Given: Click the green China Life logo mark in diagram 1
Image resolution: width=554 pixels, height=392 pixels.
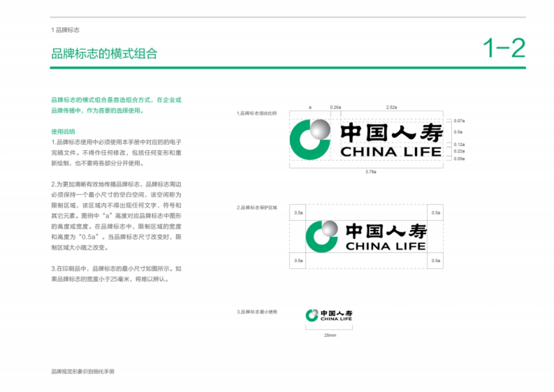Looking at the screenshot, I should click(x=309, y=139).
